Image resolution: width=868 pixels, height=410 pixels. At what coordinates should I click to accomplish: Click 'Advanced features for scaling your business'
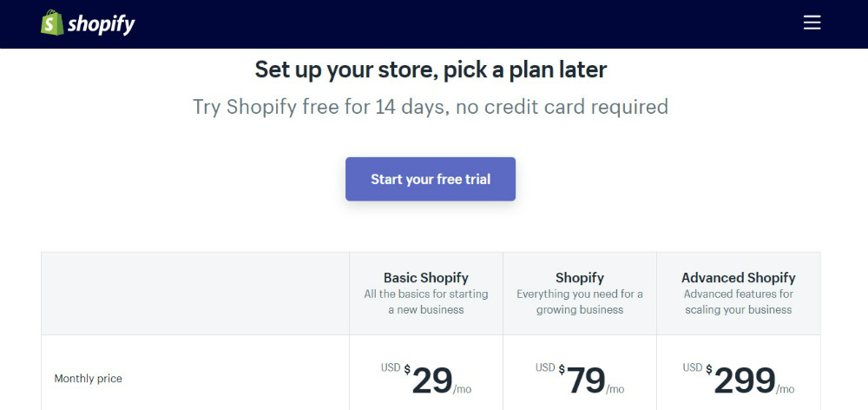738,301
